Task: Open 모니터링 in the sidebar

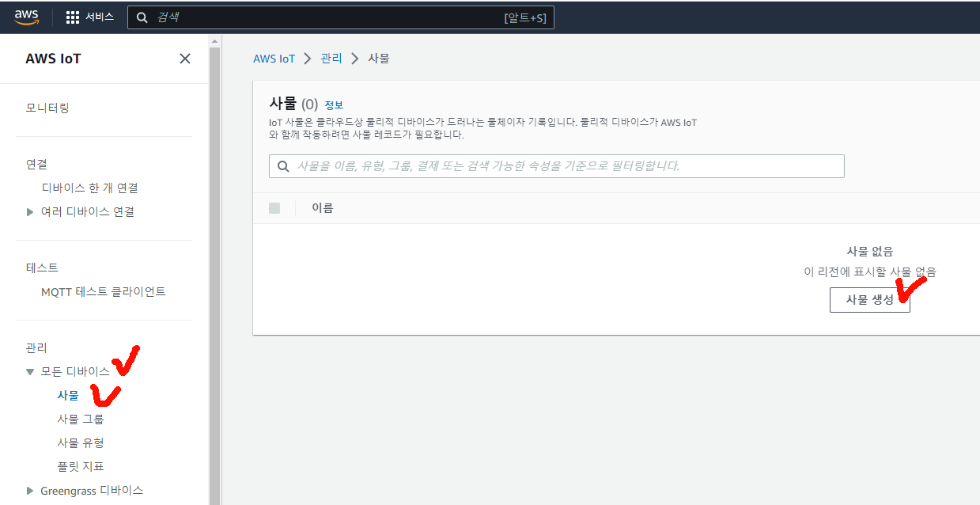Action: 47,108
